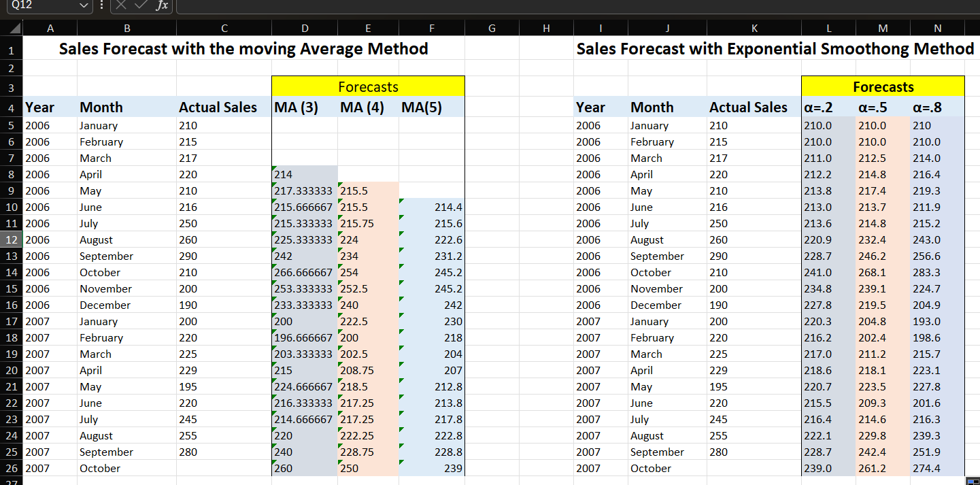The height and width of the screenshot is (485, 980).
Task: Select column header D
Action: [305, 28]
